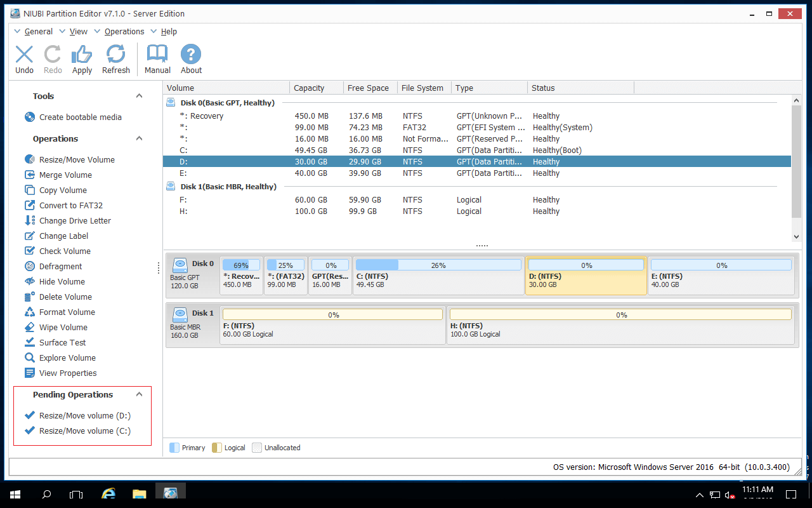
Task: Select D: (NTFS) partition block in disk map
Action: [x=586, y=275]
